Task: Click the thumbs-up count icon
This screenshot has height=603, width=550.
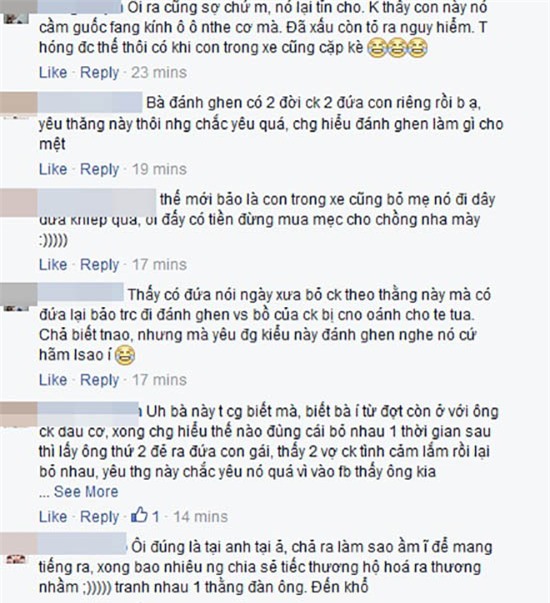Action: pos(139,515)
